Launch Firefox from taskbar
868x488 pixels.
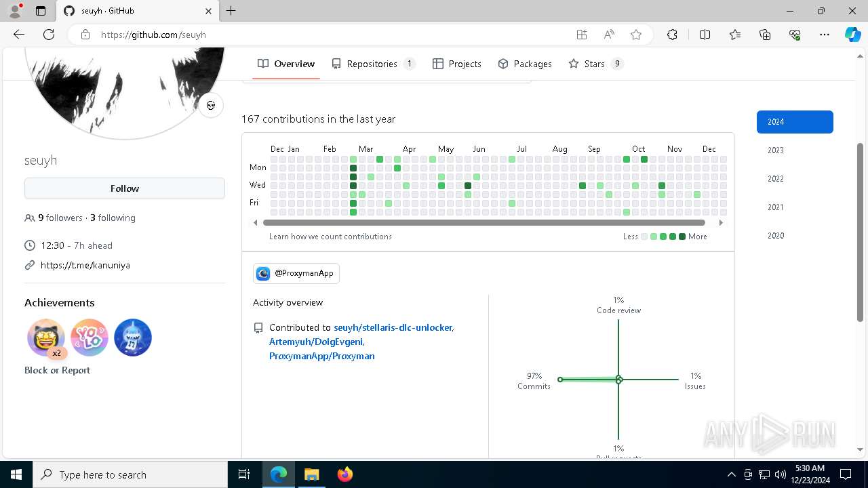pyautogui.click(x=345, y=474)
